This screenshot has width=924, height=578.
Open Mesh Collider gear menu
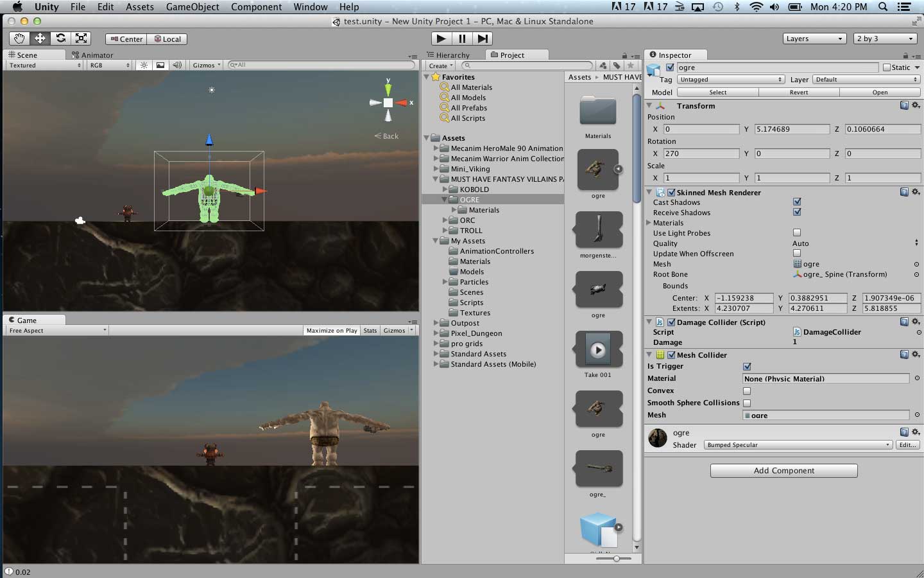[x=916, y=355]
